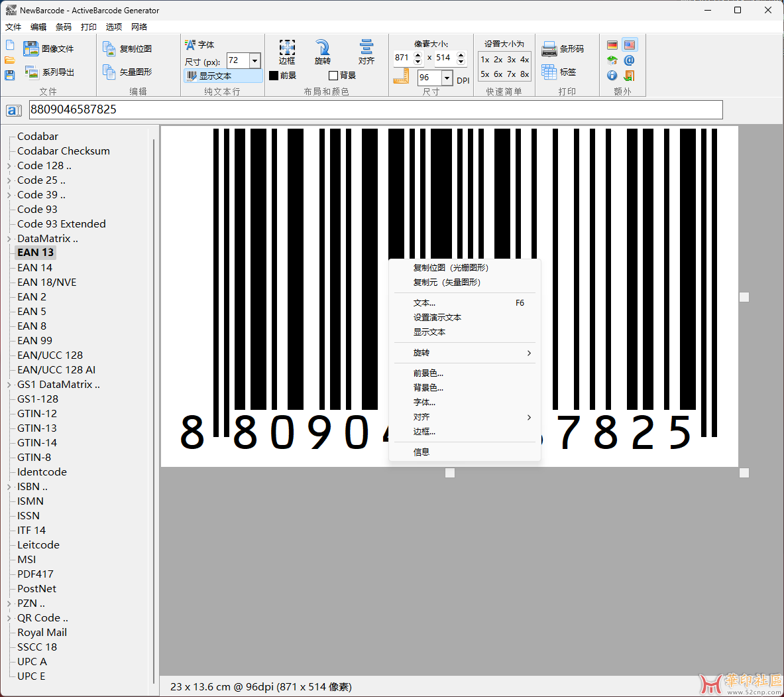784x697 pixels.
Task: Decrease pixel height 514 with down arrow
Action: tap(461, 62)
